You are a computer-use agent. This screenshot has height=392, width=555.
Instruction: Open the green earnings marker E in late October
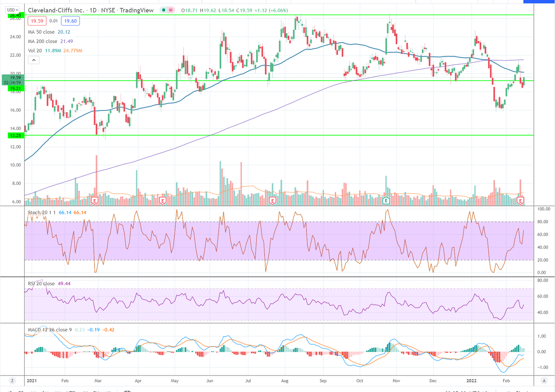(x=386, y=201)
